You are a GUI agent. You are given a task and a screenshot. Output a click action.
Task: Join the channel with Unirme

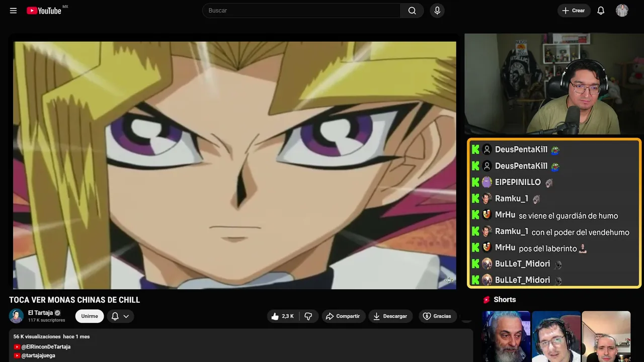pos(90,316)
